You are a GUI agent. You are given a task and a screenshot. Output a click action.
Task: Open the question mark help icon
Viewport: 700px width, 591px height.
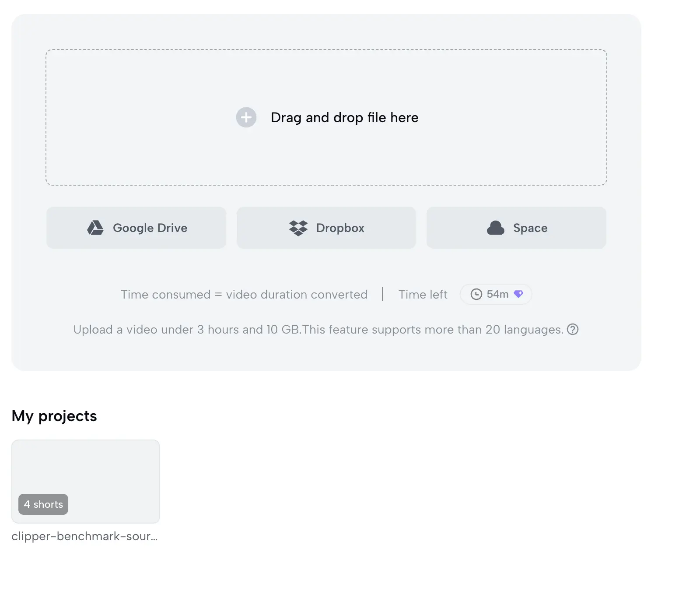[573, 329]
